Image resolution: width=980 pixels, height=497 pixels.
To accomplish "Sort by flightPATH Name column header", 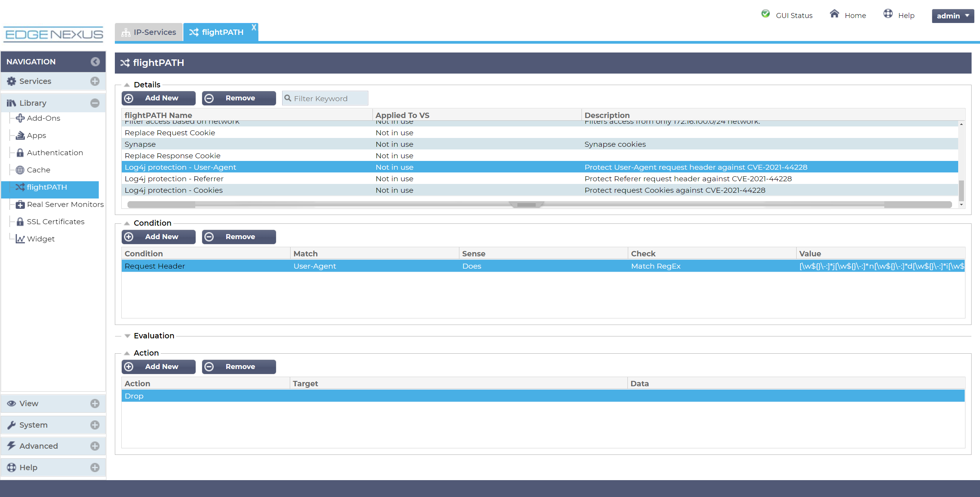I will (x=247, y=115).
